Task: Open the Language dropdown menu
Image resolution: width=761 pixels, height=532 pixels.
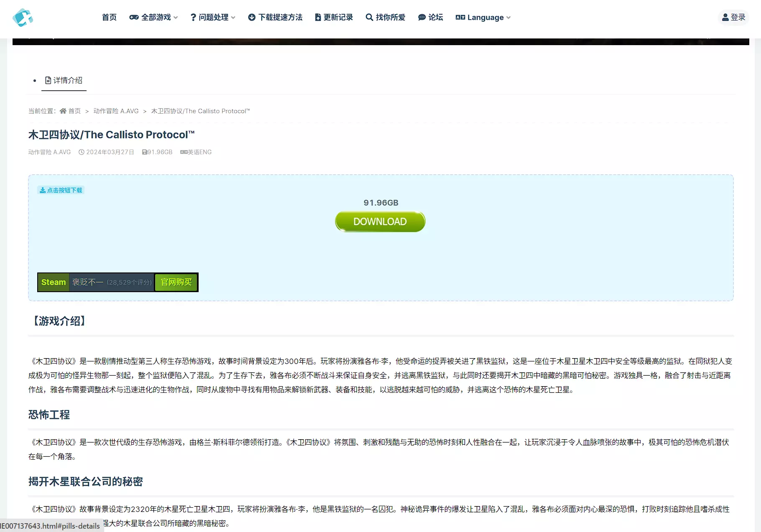Action: point(483,18)
